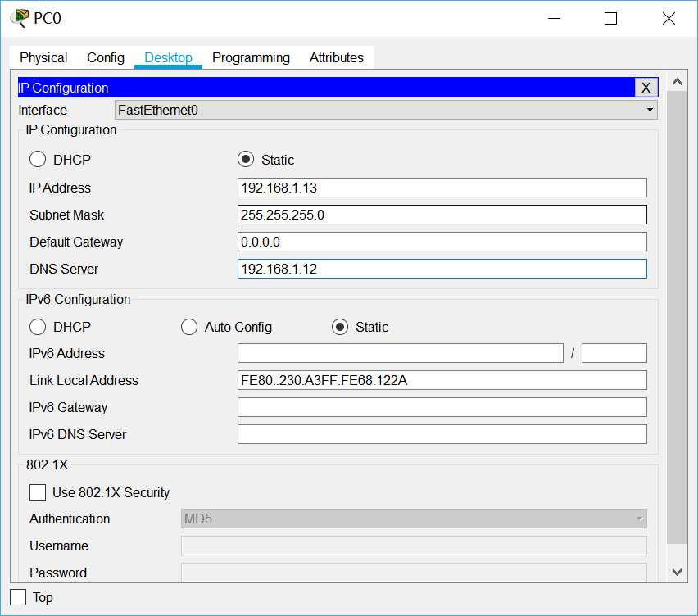Open the Config tab
698x616 pixels.
pos(106,58)
